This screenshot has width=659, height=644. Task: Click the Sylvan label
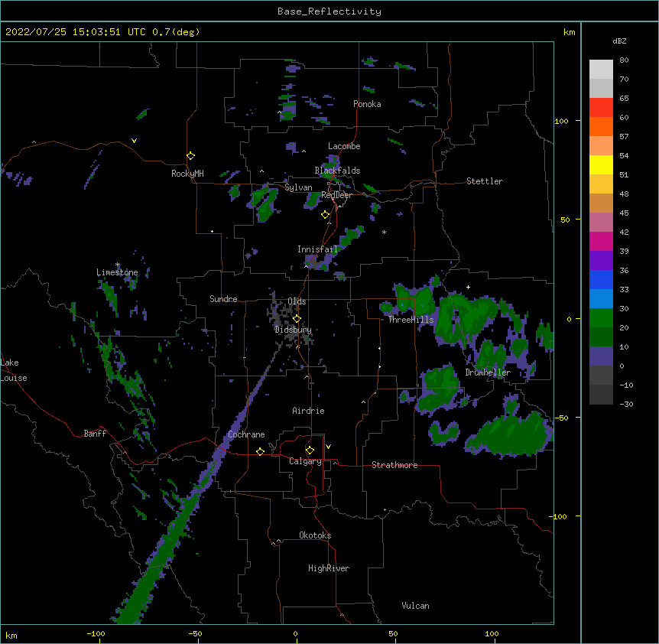click(298, 187)
